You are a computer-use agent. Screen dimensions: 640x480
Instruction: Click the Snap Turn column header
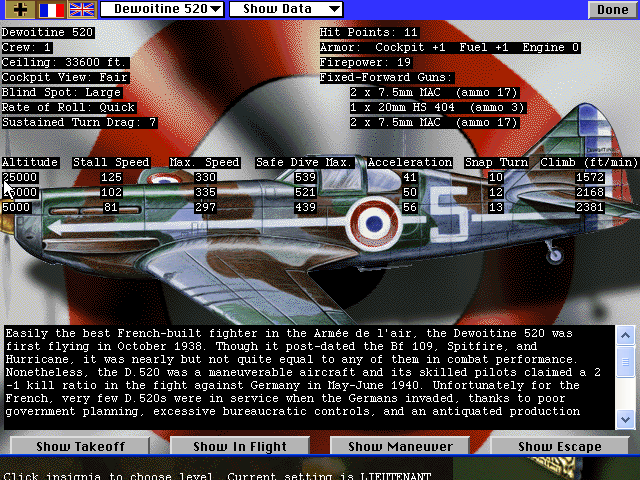point(496,162)
